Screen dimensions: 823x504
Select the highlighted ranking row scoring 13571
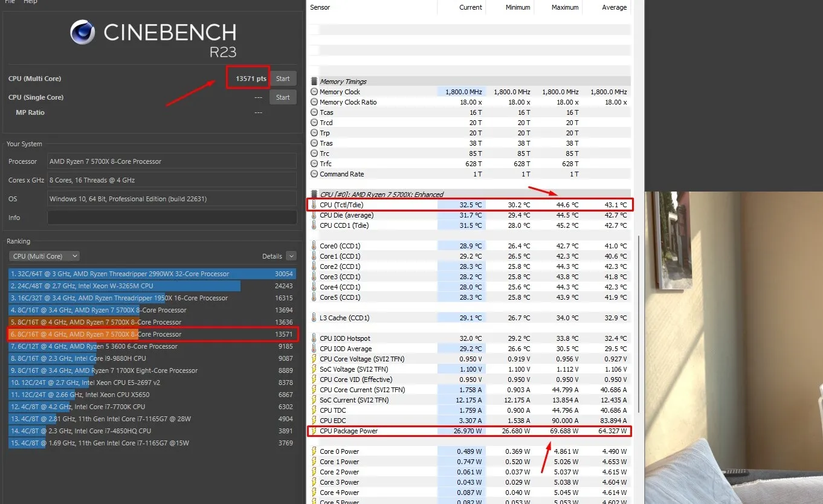[x=152, y=334]
